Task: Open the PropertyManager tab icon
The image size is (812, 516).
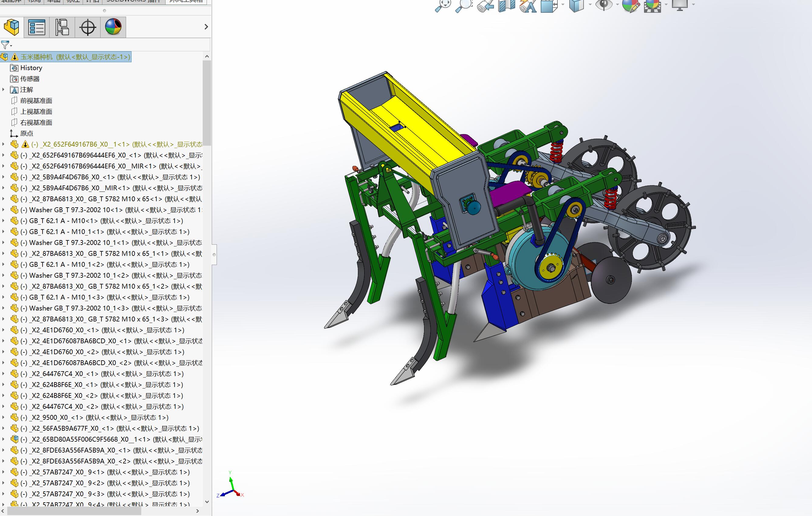Action: pyautogui.click(x=37, y=27)
